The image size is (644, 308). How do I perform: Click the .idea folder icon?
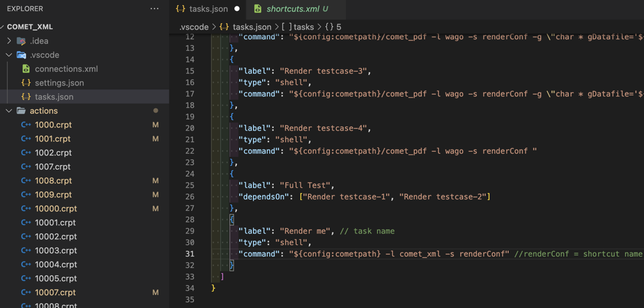pyautogui.click(x=21, y=41)
